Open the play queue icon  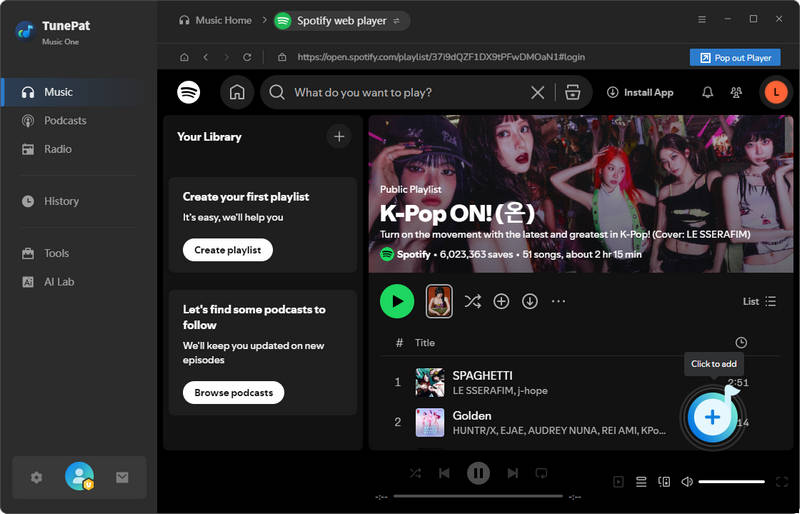[x=641, y=482]
